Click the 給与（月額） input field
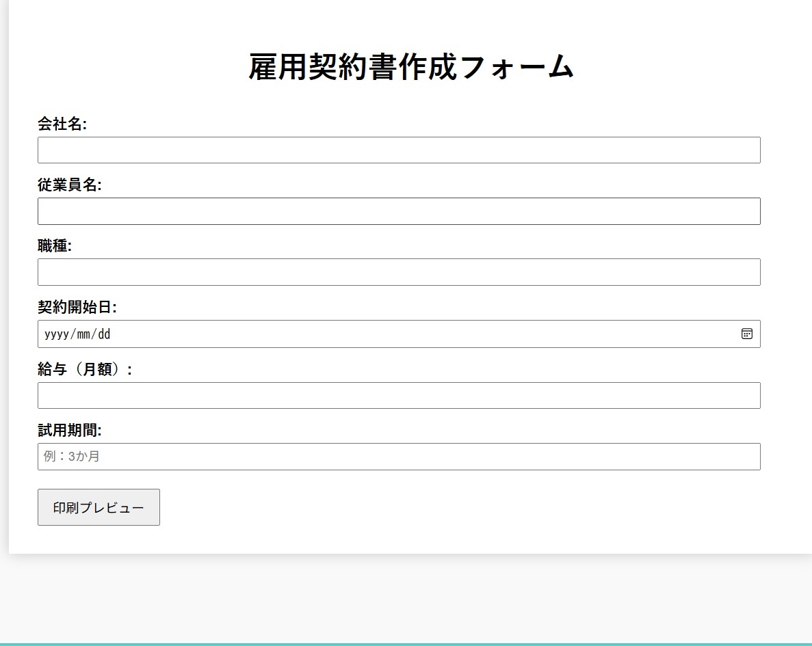812x646 pixels. (399, 395)
